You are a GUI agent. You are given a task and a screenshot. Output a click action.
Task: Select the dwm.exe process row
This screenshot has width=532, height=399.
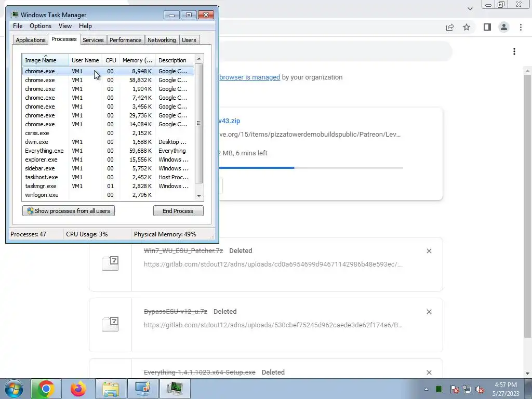108,142
